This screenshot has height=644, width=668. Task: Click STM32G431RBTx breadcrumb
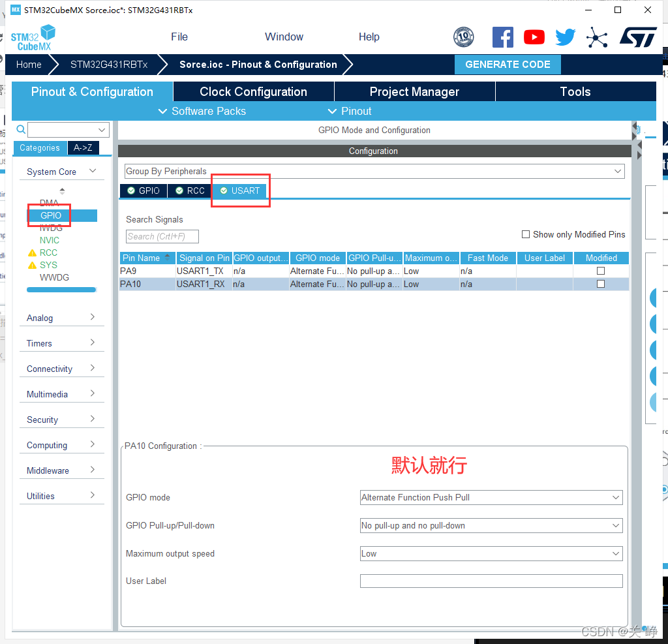[109, 65]
